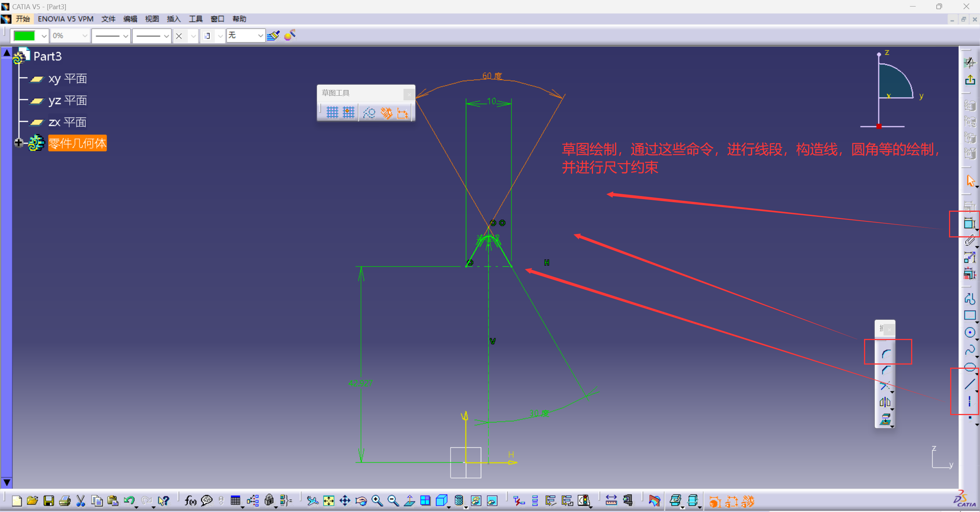Select the Line tool in right toolbar
This screenshot has width=980, height=512.
pos(969,384)
